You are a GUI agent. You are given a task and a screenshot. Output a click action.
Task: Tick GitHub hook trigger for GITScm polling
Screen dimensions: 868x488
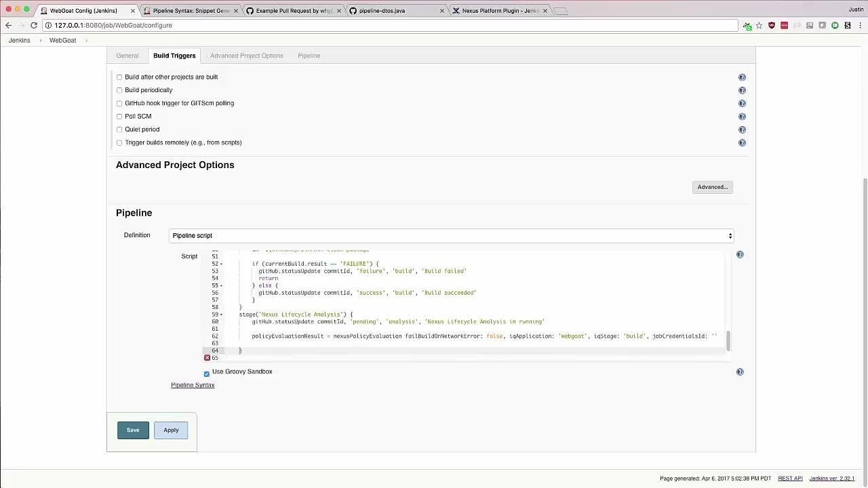[119, 104]
